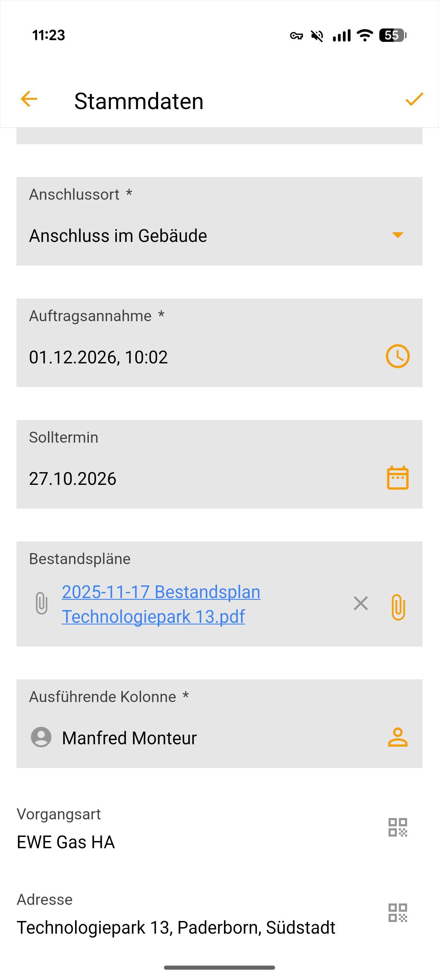Tap person icon to choose Kolonne

[x=398, y=737]
